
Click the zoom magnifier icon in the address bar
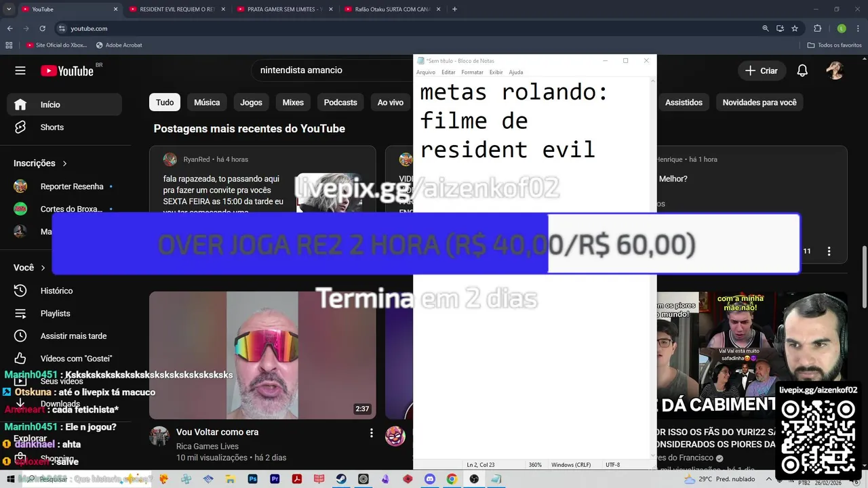tap(766, 28)
